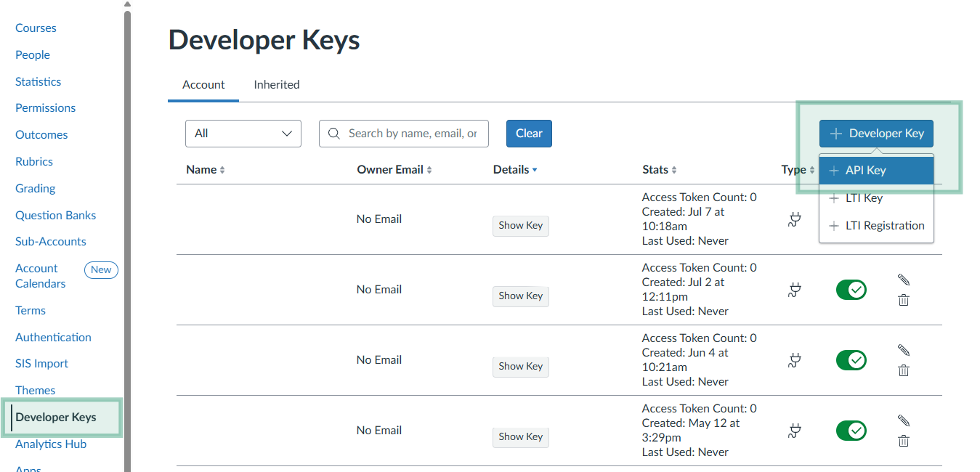This screenshot has width=980, height=472.
Task: Click the + Developer Key button
Action: [876, 134]
